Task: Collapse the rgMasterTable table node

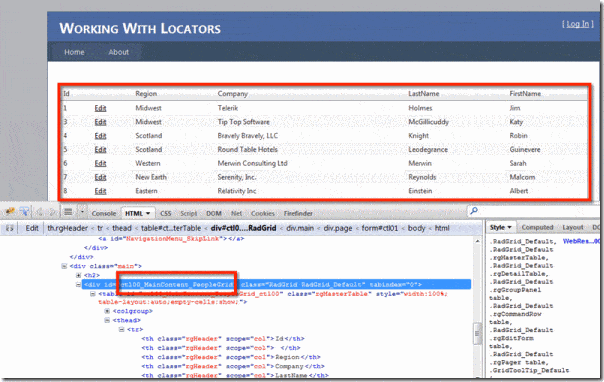Action: [x=93, y=294]
